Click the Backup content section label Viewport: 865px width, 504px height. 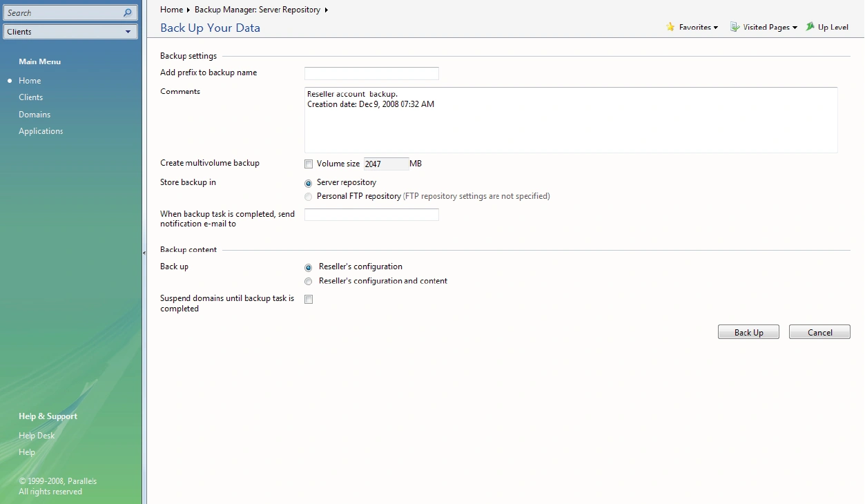point(188,249)
